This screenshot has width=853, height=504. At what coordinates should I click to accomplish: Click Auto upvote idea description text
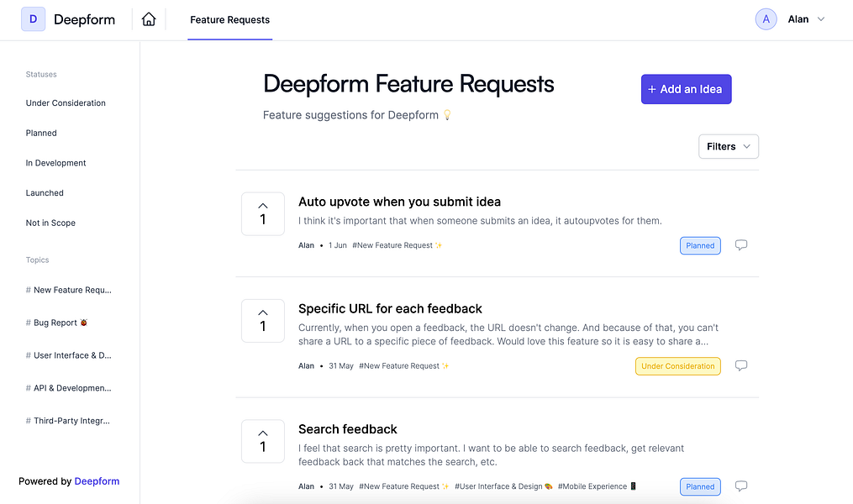coord(480,221)
